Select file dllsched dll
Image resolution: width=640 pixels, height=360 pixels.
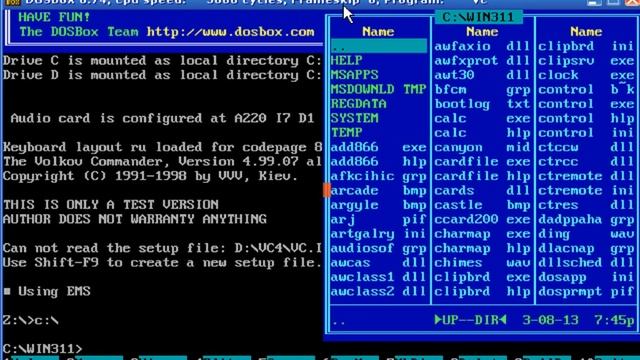[586, 263]
